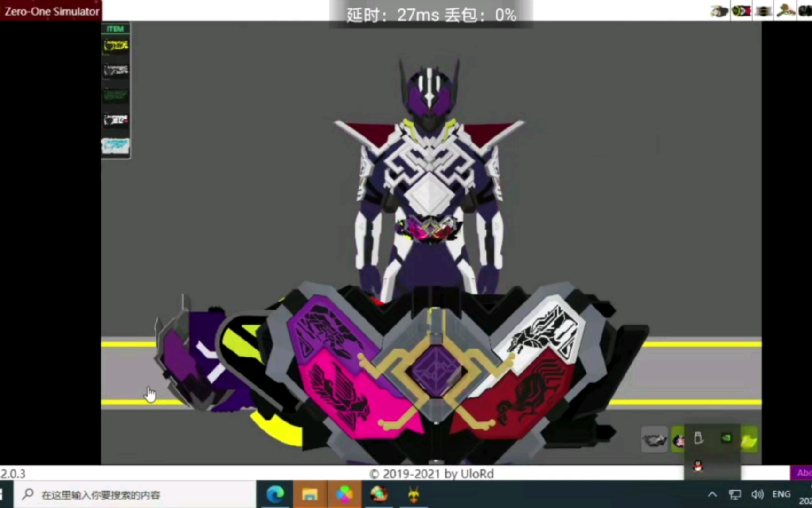
Task: Choose the black round belt icon in top toolbar
Action: point(763,10)
